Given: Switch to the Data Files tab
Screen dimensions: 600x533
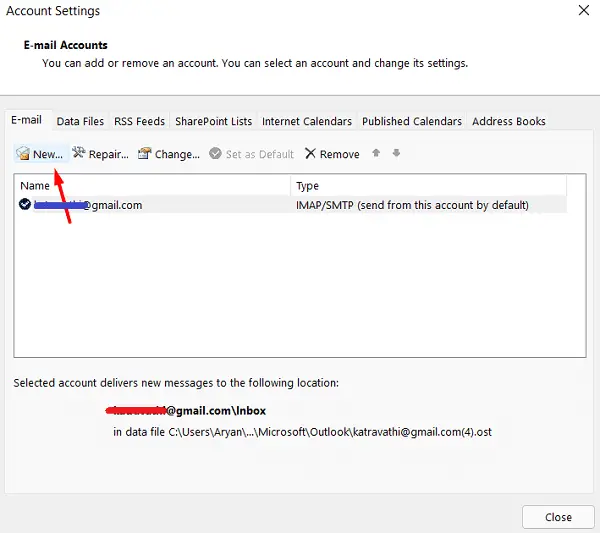Looking at the screenshot, I should click(80, 122).
